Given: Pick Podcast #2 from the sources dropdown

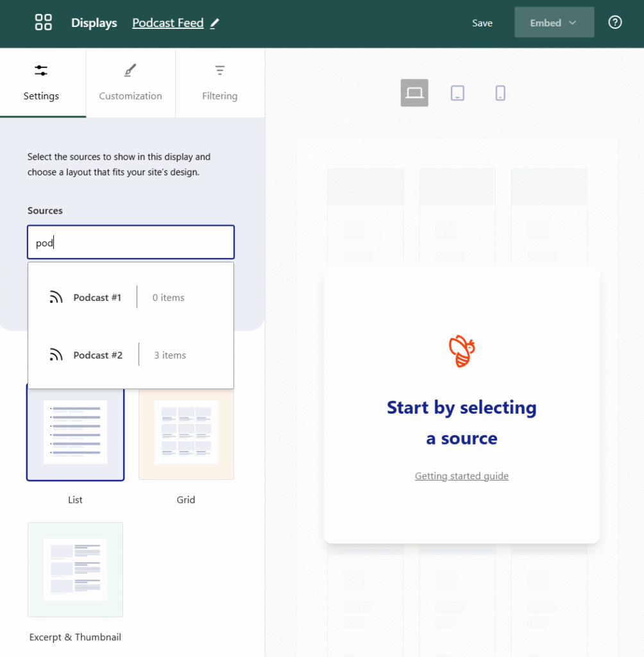Looking at the screenshot, I should click(97, 355).
